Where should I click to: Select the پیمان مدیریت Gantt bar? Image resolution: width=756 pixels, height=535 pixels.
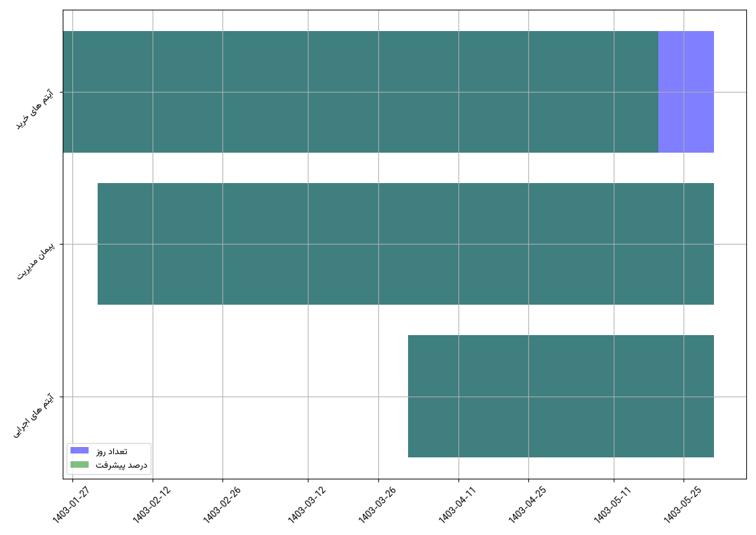(405, 244)
